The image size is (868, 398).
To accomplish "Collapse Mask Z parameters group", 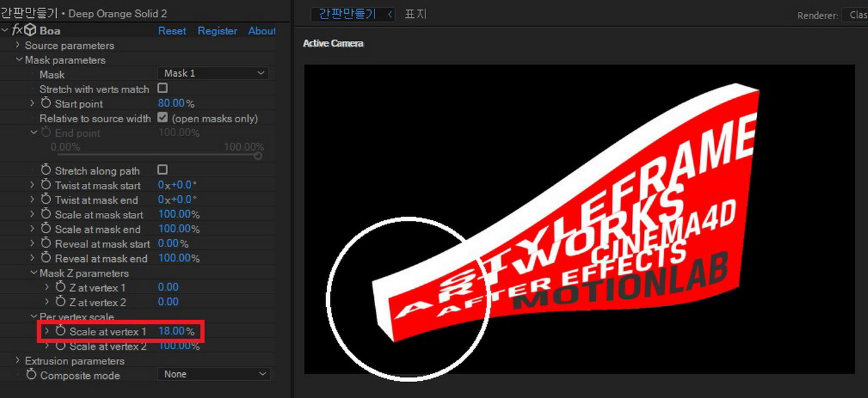I will [x=33, y=272].
